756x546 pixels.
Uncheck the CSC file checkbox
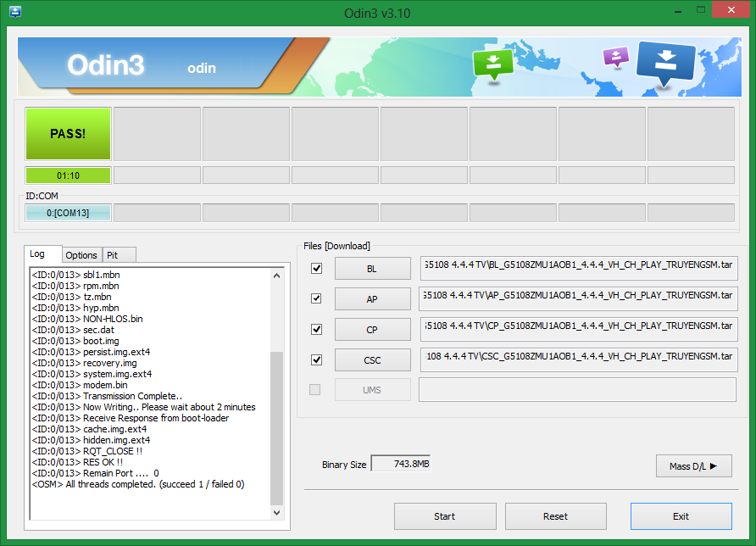click(316, 359)
